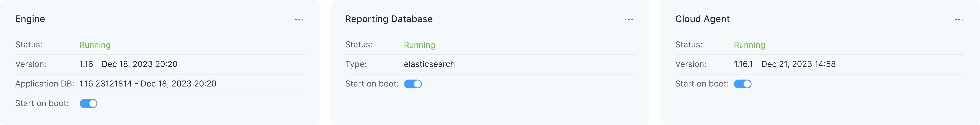Screen dimensions: 980x125
Task: Click the Engine card title
Action: pos(30,19)
